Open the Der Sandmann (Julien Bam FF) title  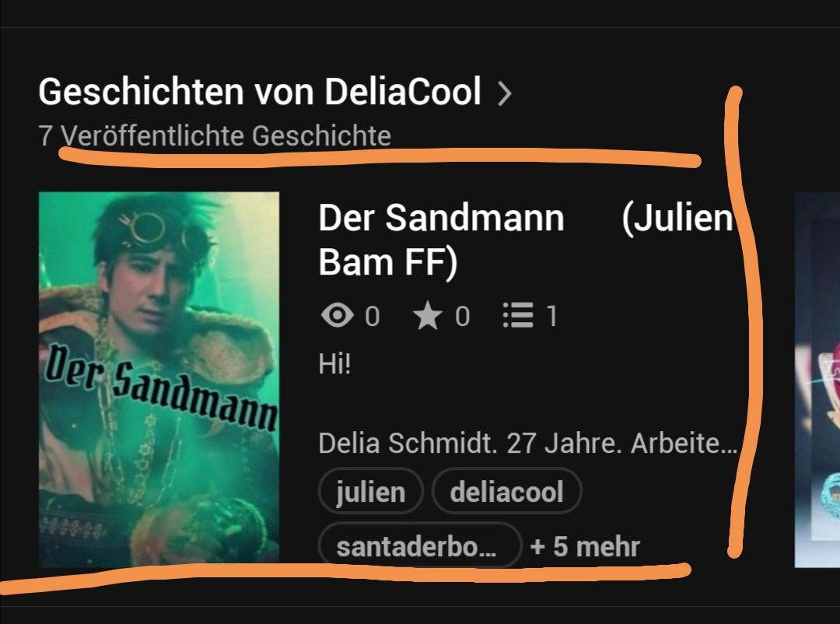tap(526, 240)
